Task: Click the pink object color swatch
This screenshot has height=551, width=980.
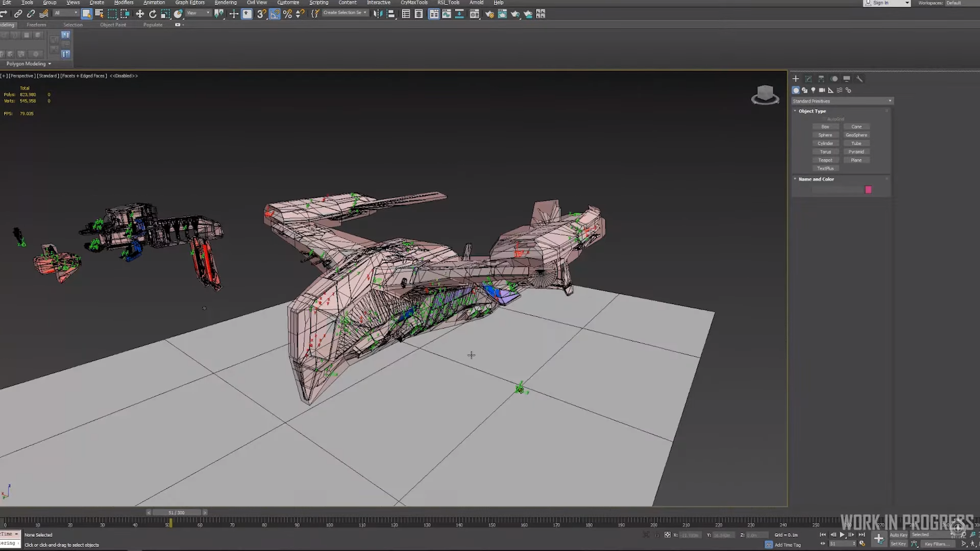Action: [868, 190]
